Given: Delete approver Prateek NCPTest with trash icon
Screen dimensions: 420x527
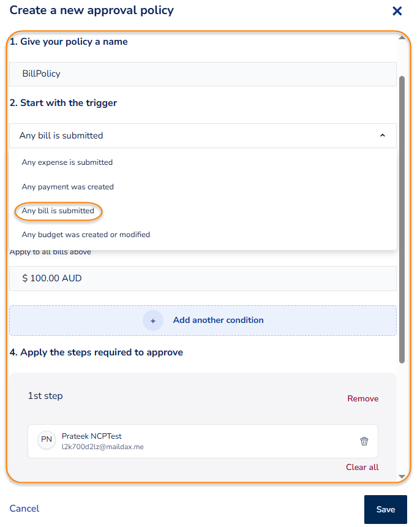Looking at the screenshot, I should 364,441.
